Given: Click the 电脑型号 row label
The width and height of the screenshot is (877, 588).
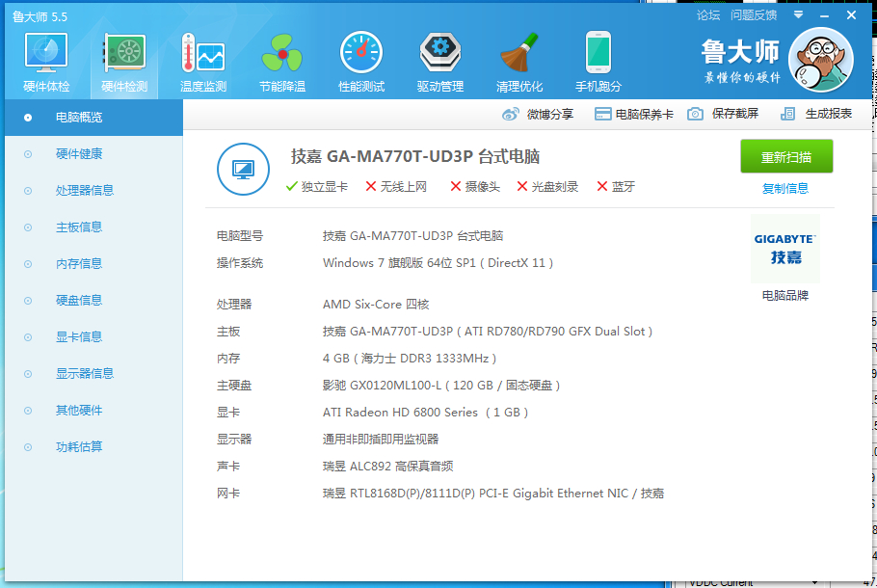Looking at the screenshot, I should 240,236.
